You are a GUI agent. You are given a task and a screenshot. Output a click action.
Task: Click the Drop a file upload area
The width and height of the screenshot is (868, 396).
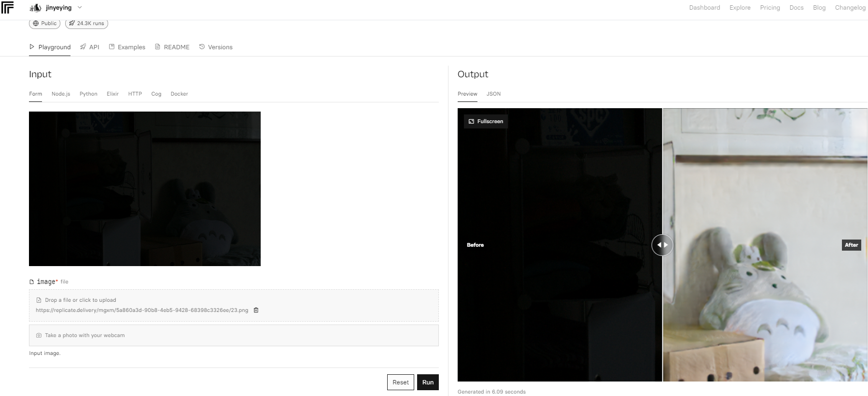click(x=234, y=305)
